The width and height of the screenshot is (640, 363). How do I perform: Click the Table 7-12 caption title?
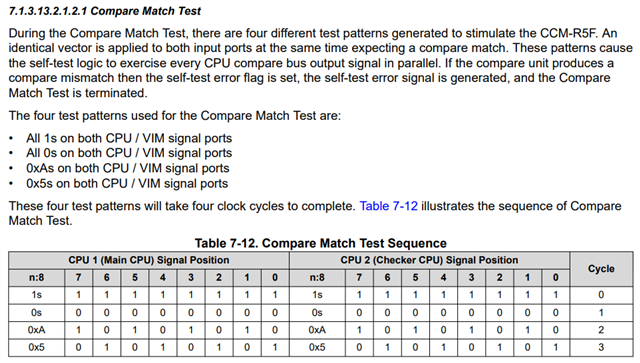pyautogui.click(x=320, y=243)
